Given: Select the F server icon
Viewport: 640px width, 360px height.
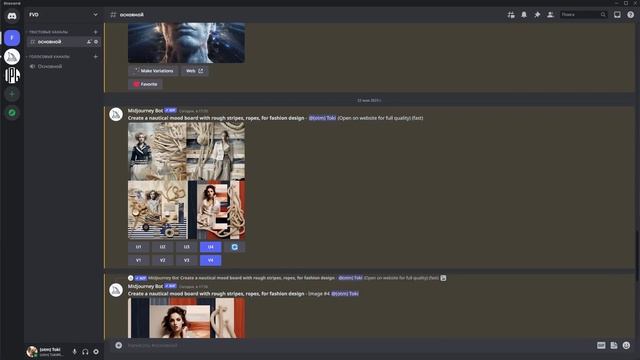Looking at the screenshot, I should (12, 38).
